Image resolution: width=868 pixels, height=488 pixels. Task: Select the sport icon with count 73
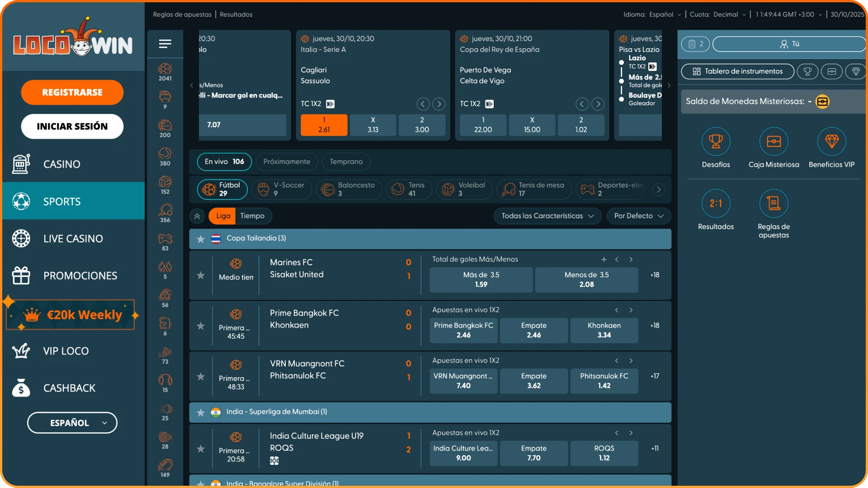[x=165, y=355]
